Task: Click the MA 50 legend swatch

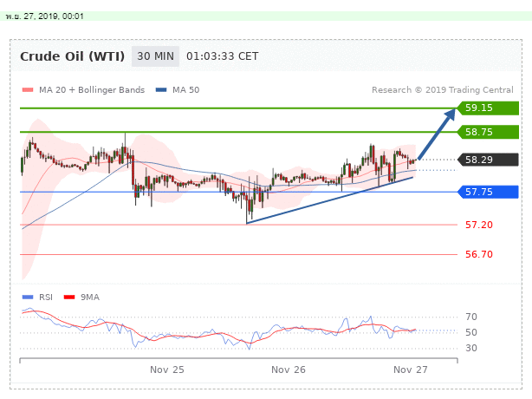Action: (x=161, y=90)
